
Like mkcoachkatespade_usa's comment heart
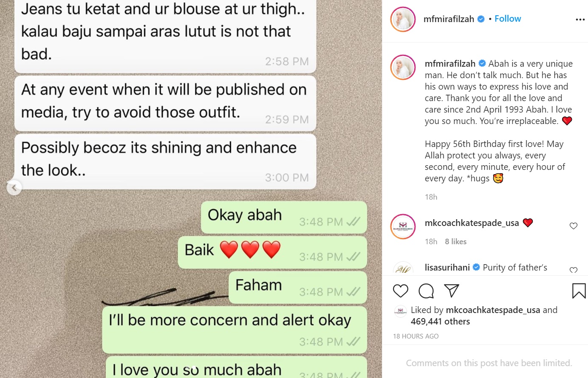click(x=574, y=226)
